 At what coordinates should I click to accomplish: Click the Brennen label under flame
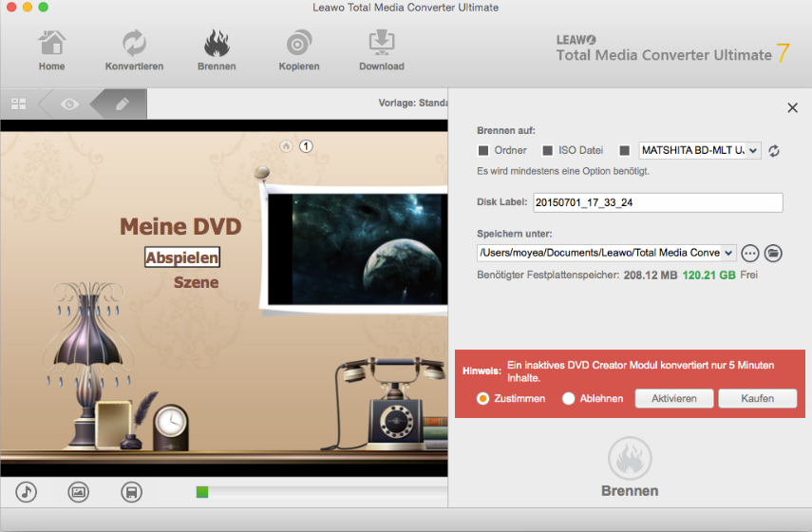pos(630,490)
